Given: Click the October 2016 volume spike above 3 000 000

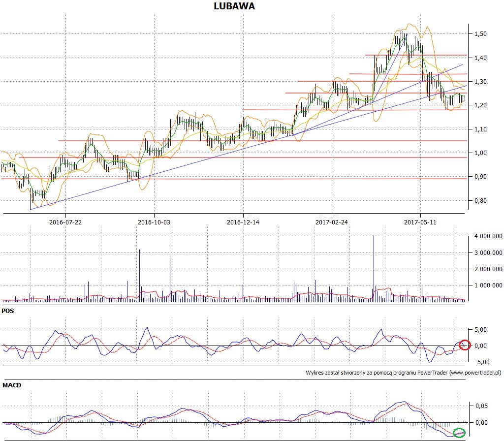Looking at the screenshot, I should 139,275.
